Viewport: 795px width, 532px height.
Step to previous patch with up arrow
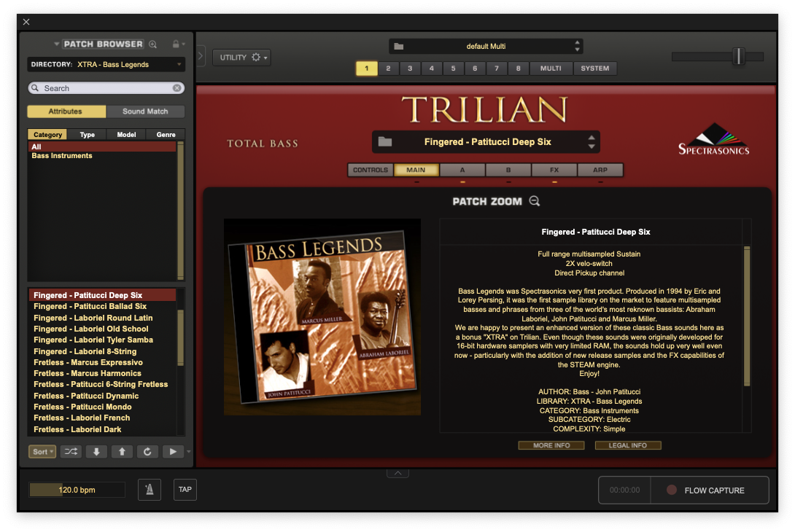[122, 451]
